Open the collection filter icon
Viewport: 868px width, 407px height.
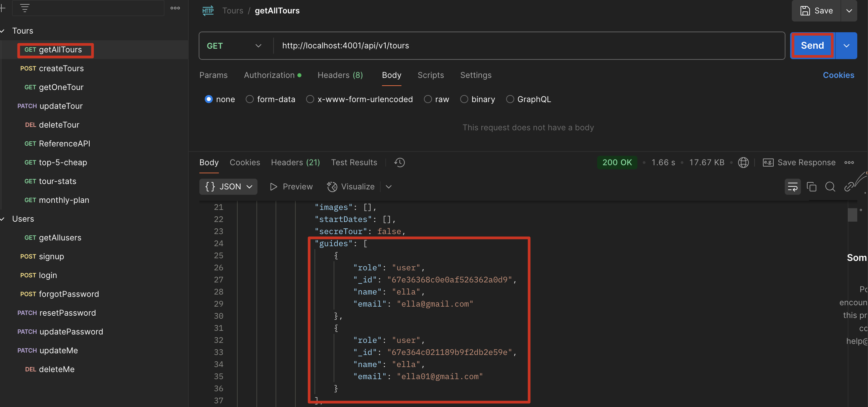(25, 8)
